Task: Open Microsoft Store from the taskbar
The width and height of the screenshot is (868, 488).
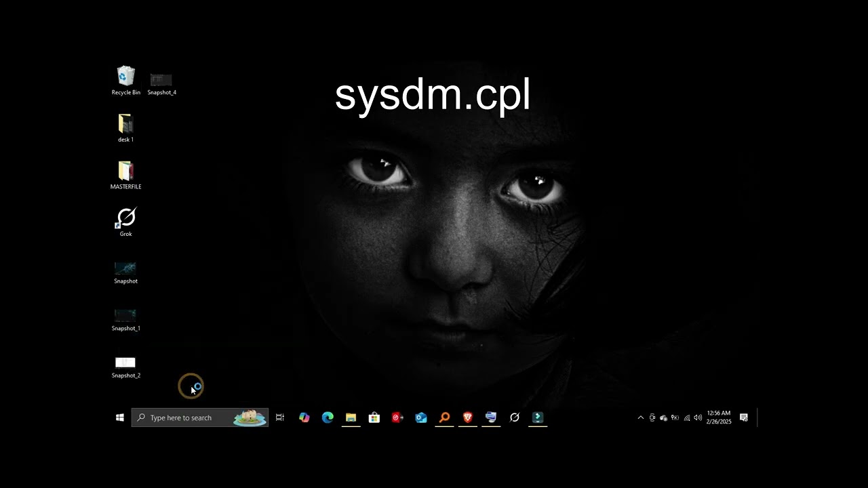Action: [x=374, y=418]
